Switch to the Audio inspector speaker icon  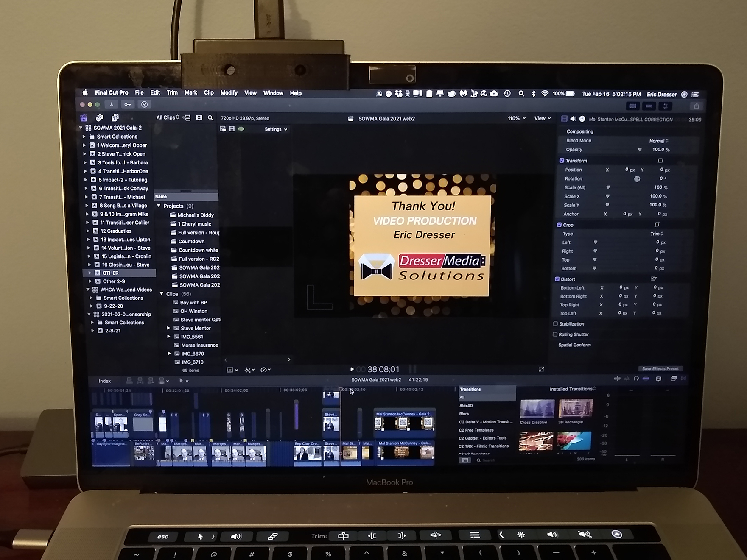point(573,119)
